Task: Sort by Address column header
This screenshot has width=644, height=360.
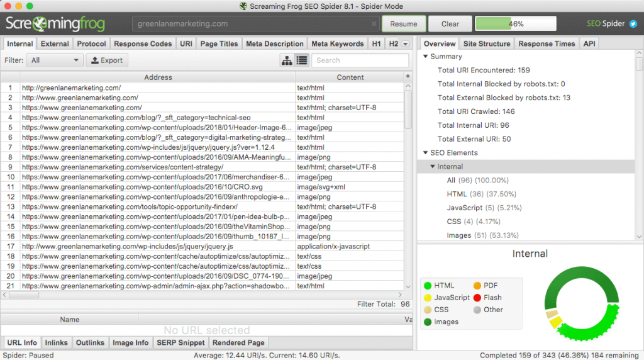Action: (x=158, y=77)
